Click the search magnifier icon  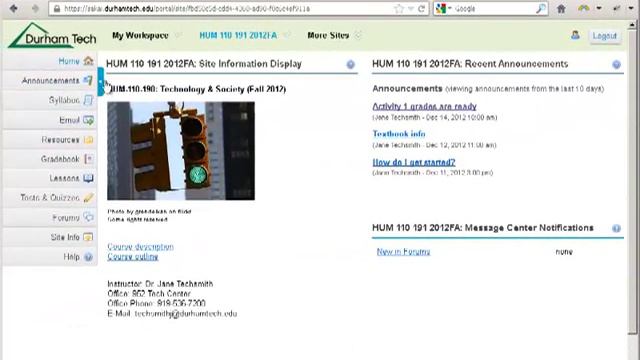540,9
